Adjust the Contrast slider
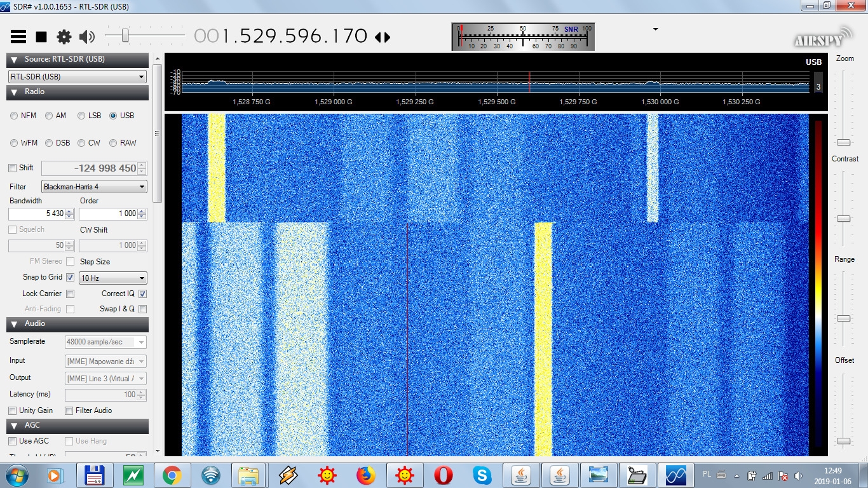This screenshot has height=488, width=868. click(x=843, y=219)
